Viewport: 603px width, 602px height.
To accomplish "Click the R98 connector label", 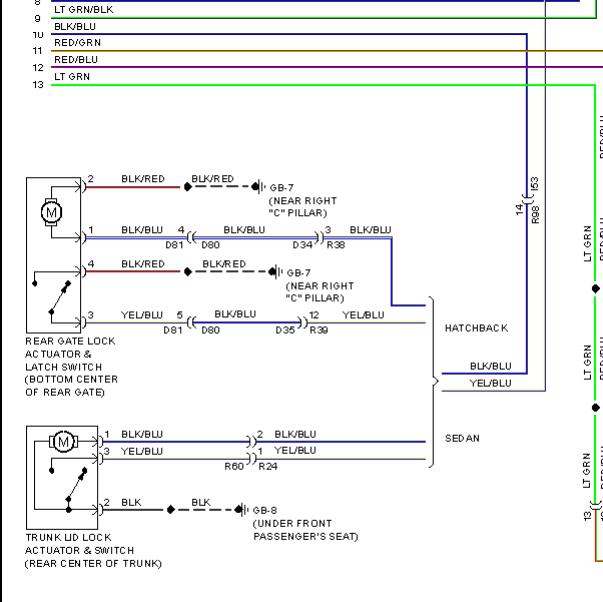I will pos(536,215).
